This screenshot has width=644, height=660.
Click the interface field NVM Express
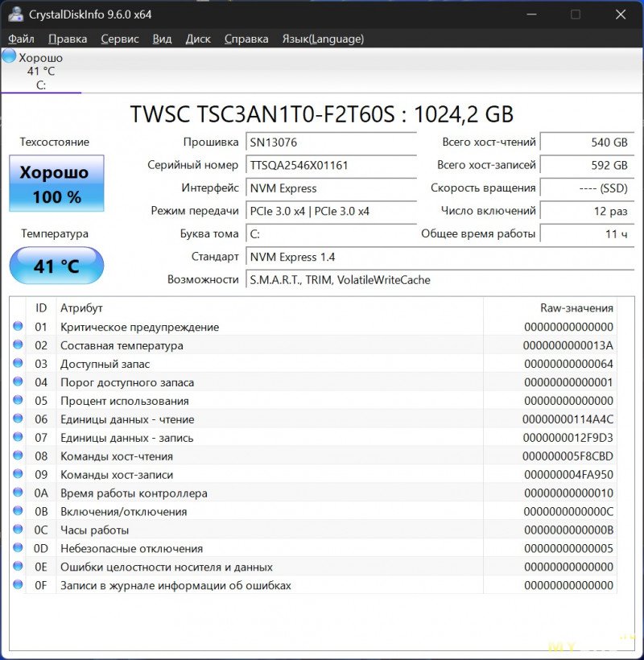[331, 188]
